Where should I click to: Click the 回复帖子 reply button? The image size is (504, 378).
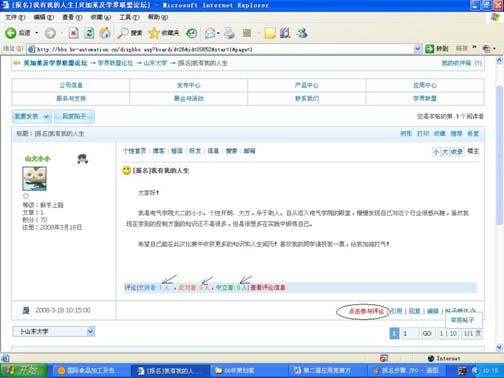coord(74,116)
